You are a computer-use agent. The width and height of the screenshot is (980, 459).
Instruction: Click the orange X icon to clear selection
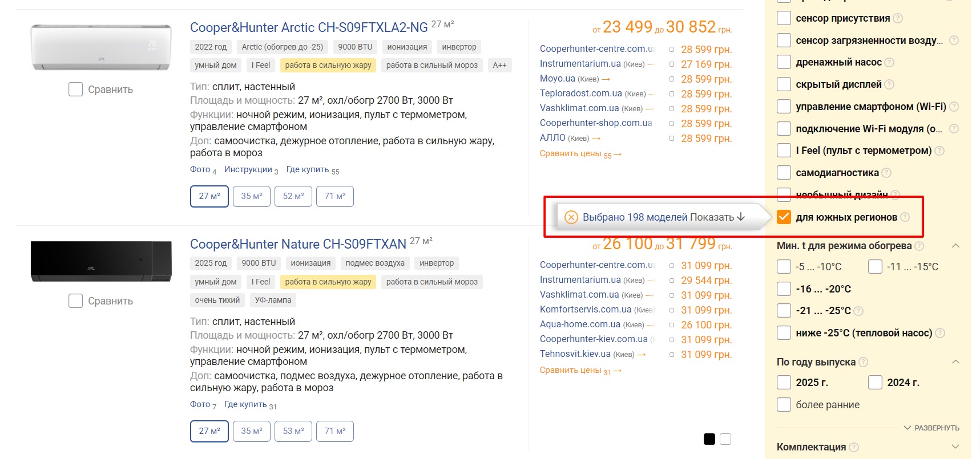pyautogui.click(x=571, y=217)
